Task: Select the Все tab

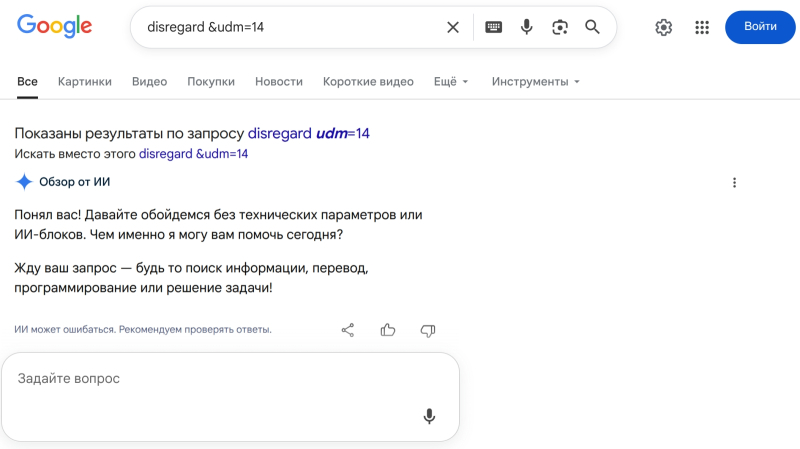Action: pyautogui.click(x=27, y=82)
